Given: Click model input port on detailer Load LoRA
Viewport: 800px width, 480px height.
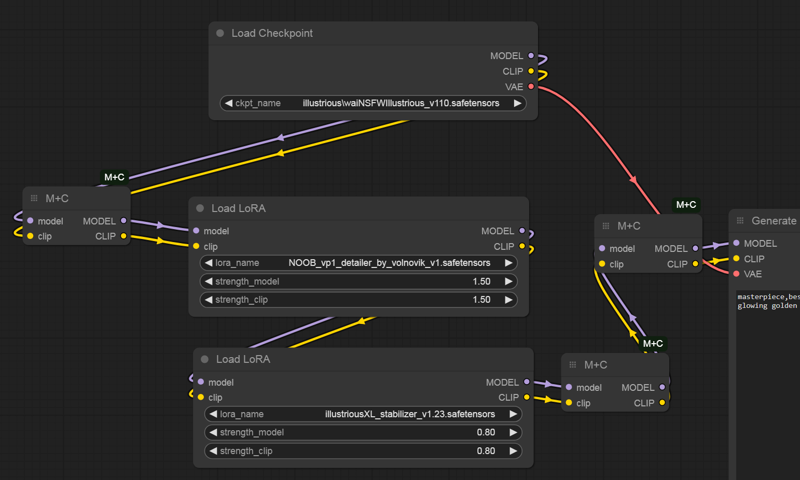Looking at the screenshot, I should coord(196,231).
